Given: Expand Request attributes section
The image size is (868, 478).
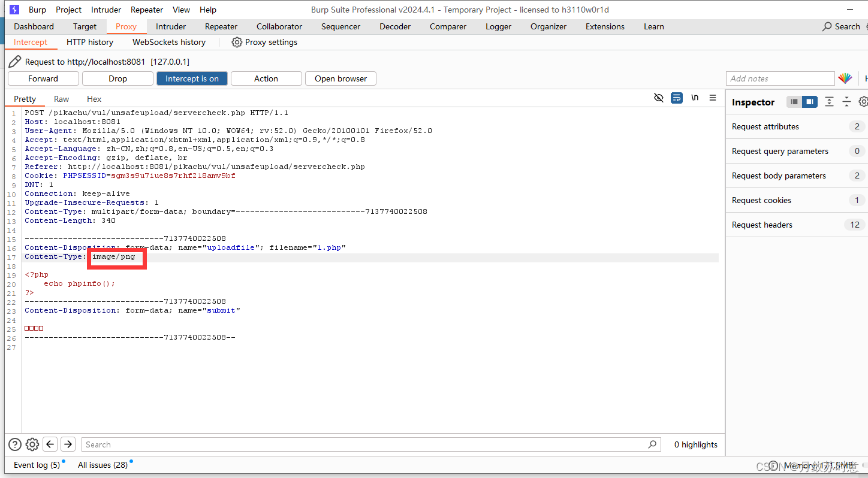Looking at the screenshot, I should [x=797, y=126].
